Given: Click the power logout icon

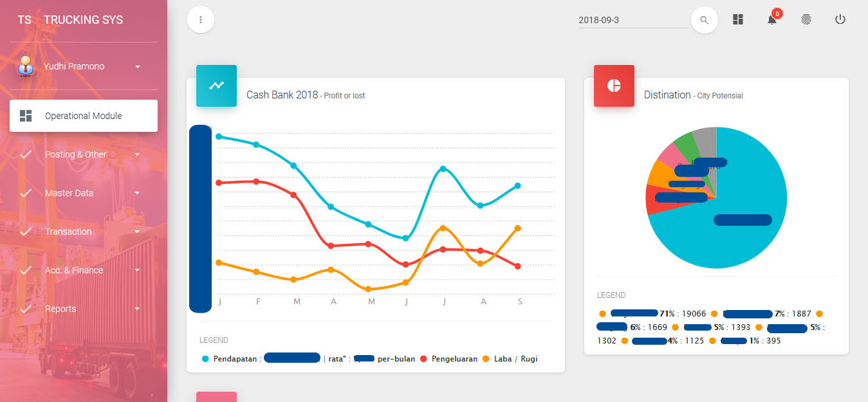Looking at the screenshot, I should point(840,19).
